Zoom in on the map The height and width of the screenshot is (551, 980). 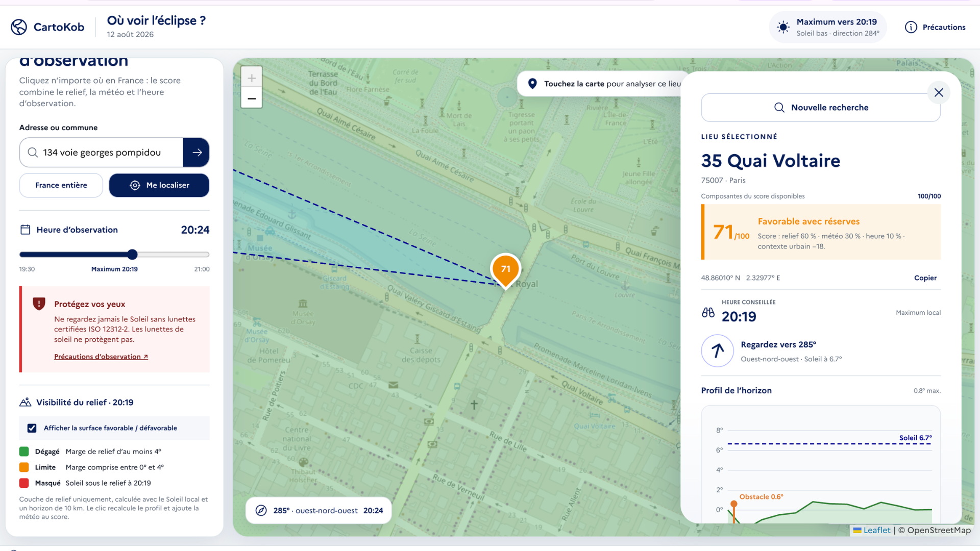click(252, 78)
